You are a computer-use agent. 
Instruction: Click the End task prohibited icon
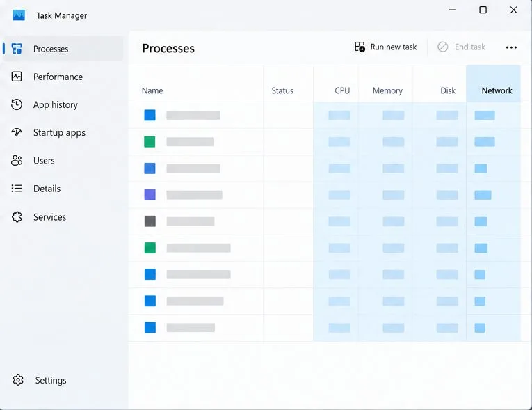[x=442, y=47]
